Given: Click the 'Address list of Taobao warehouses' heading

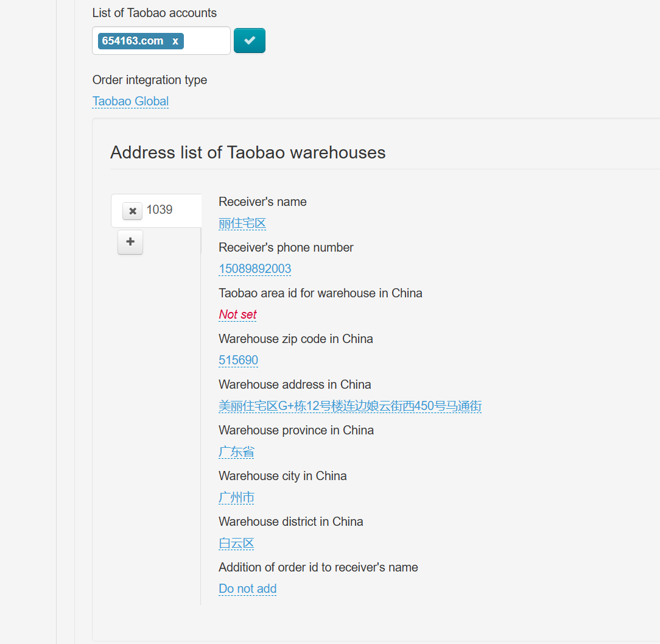Looking at the screenshot, I should click(248, 152).
